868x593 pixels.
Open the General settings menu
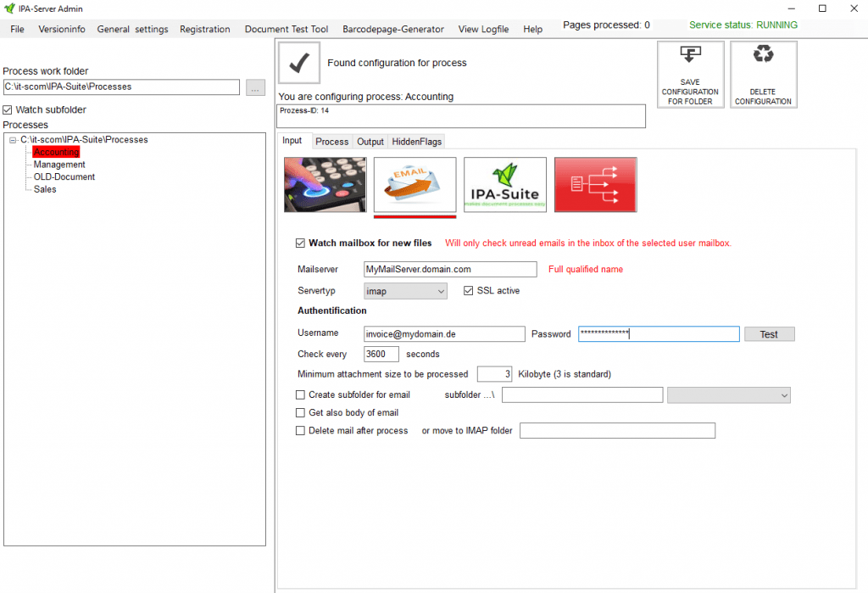132,29
